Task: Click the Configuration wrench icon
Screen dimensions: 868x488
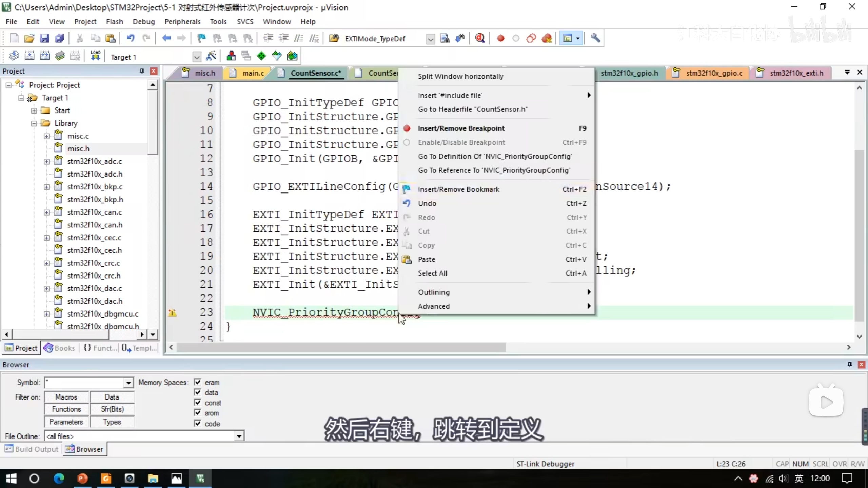Action: click(x=595, y=38)
